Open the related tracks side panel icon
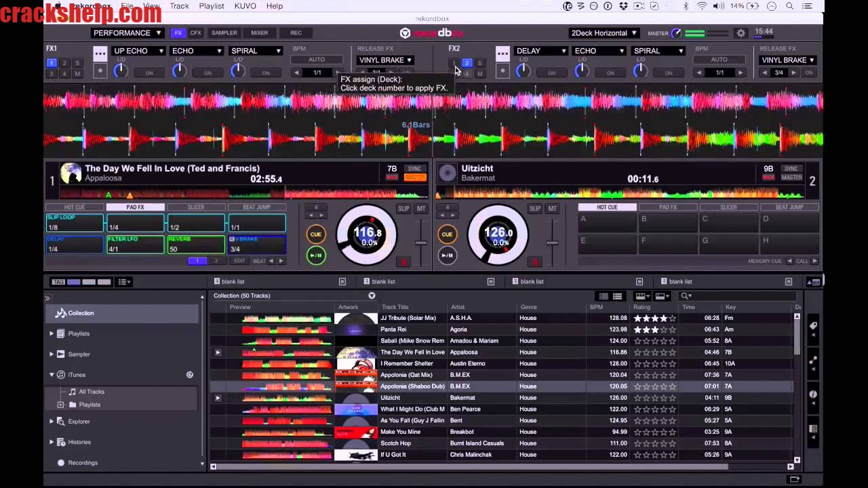 813,361
